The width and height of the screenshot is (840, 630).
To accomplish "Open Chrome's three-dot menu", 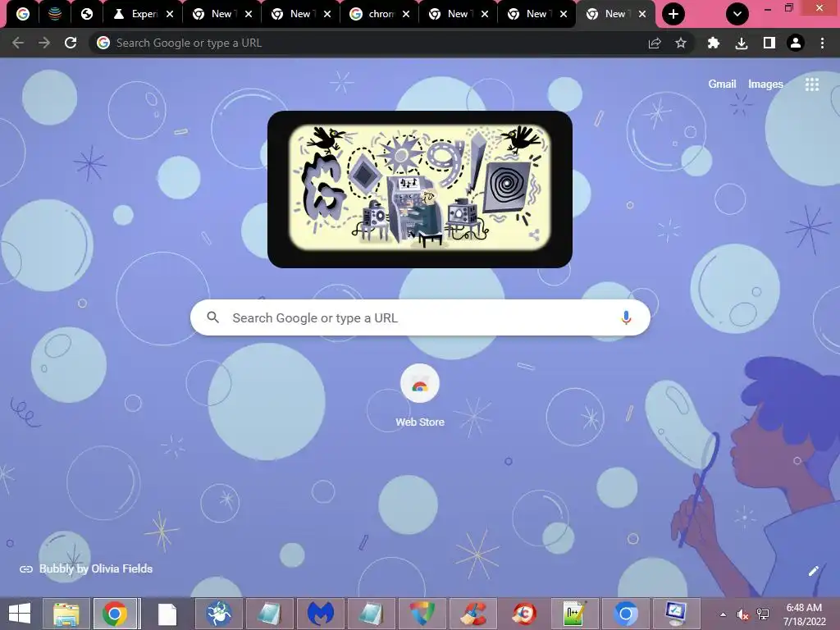I will coord(822,43).
